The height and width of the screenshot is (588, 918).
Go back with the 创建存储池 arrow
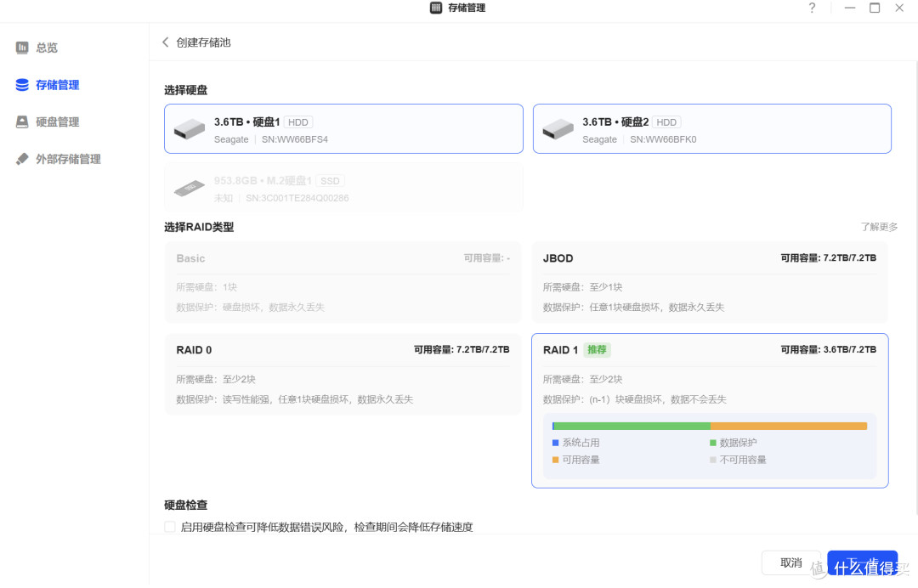[x=165, y=42]
